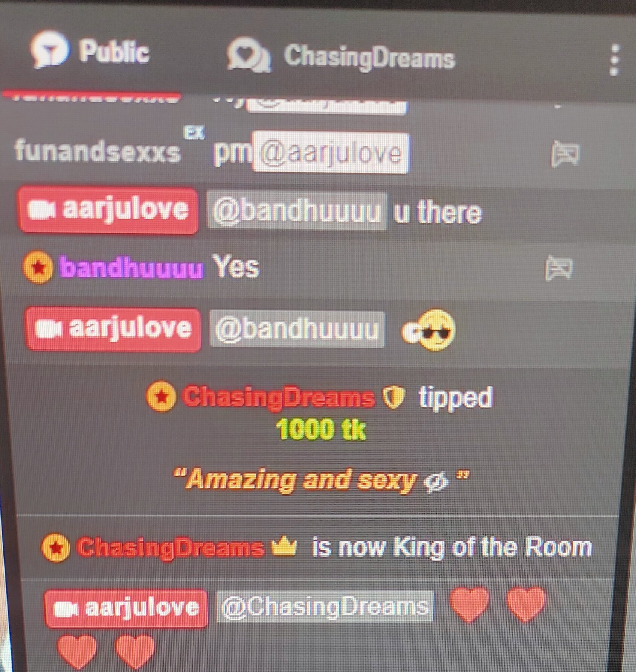The height and width of the screenshot is (672, 636).
Task: Open the three-dot chat options menu
Action: [615, 60]
